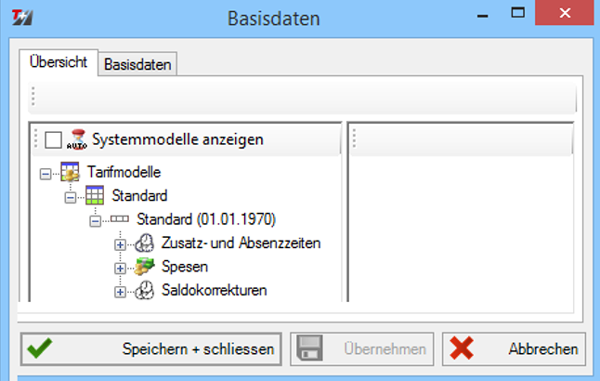The width and height of the screenshot is (600, 381).
Task: Collapse the Tarifmodelle tree node
Action: point(45,174)
